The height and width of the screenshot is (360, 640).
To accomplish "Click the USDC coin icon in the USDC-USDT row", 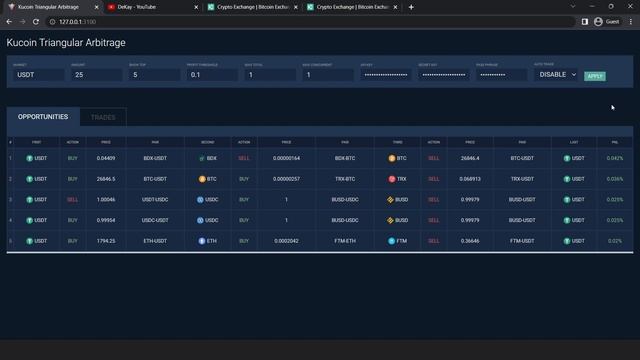I will click(x=200, y=220).
